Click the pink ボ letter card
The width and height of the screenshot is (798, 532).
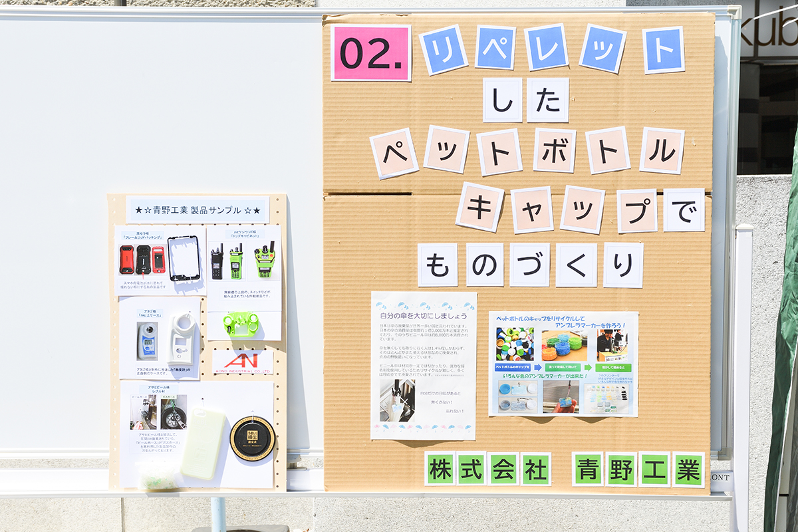[555, 150]
